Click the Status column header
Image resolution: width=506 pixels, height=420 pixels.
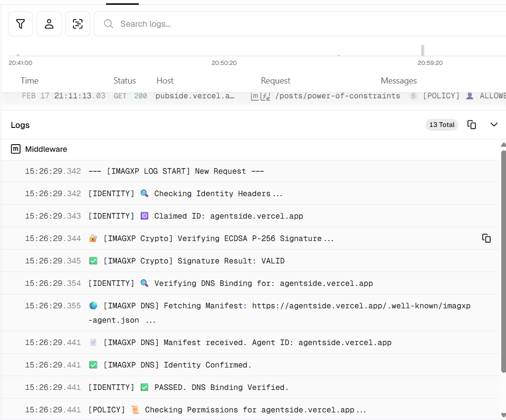coord(124,80)
